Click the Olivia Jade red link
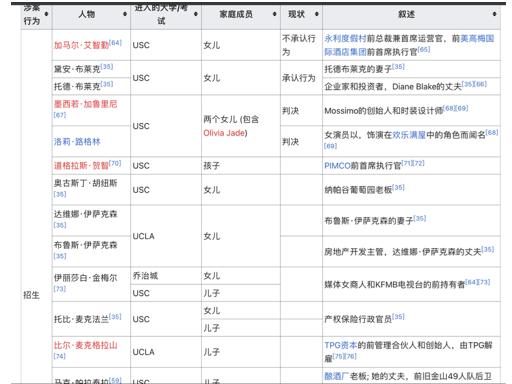Screen dimensions: 512x384 (x=224, y=133)
